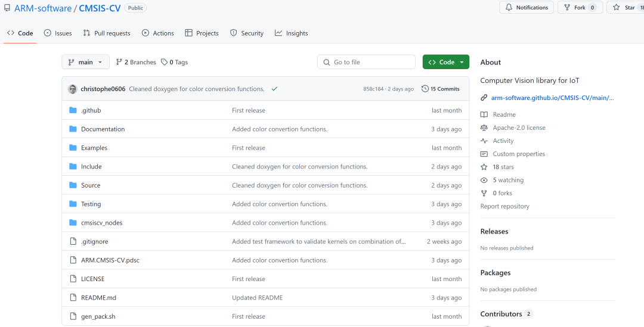Viewport: 644px width, 327px height.
Task: Open the Pull requests tab
Action: (107, 33)
